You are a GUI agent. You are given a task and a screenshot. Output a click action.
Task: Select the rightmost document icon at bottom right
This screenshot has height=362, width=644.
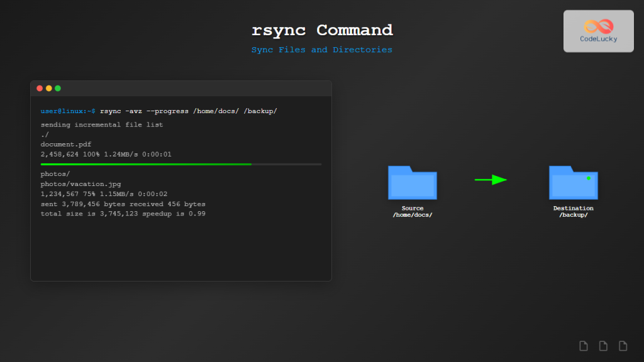click(x=623, y=346)
